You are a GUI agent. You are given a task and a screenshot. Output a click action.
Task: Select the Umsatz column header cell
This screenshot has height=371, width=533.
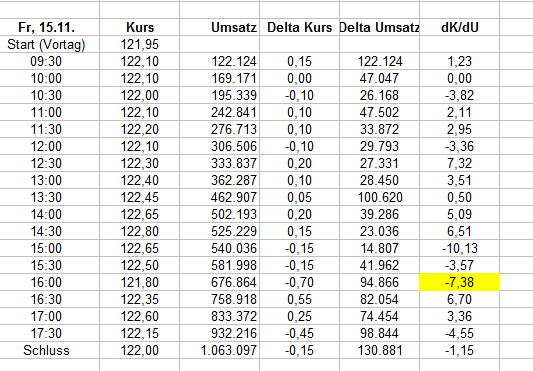[x=220, y=27]
